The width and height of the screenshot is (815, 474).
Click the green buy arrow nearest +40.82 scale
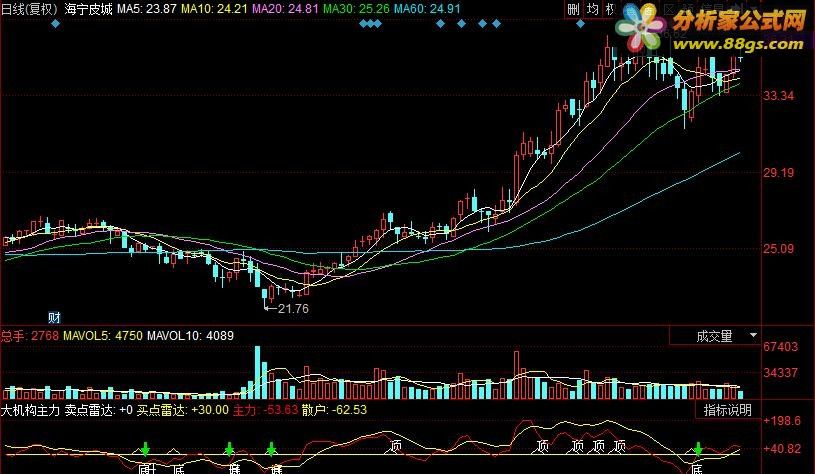[698, 449]
